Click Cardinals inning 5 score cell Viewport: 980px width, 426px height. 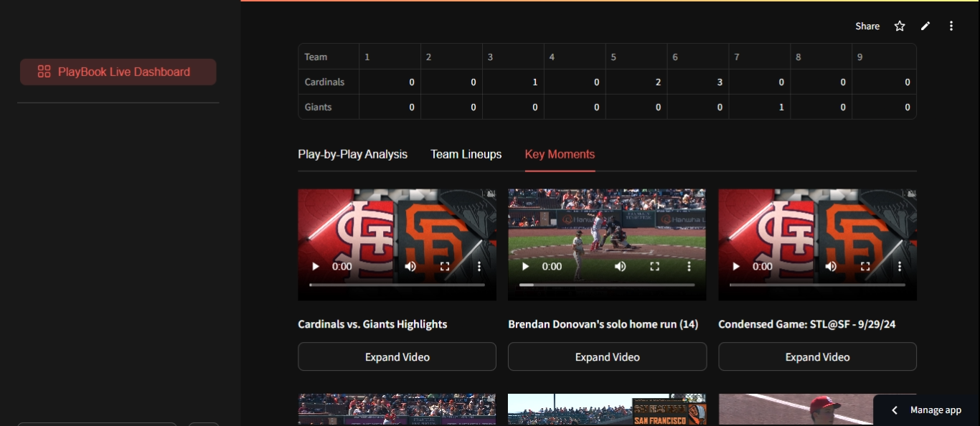click(636, 82)
